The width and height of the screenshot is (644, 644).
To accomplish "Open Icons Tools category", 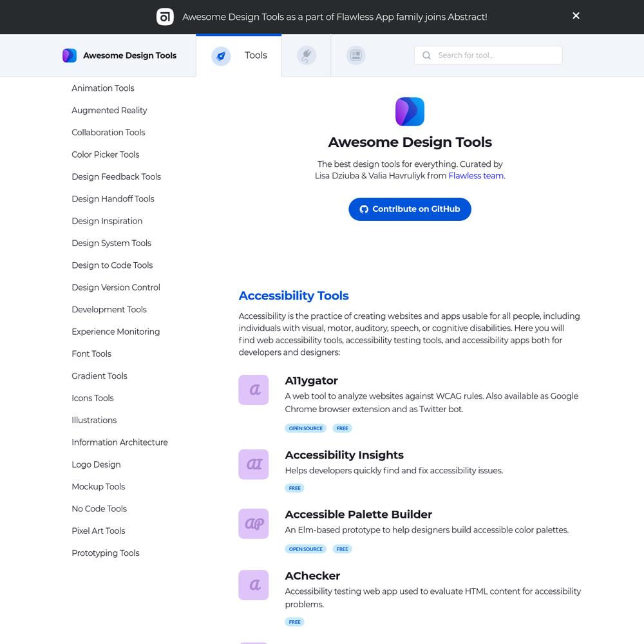I will 93,399.
